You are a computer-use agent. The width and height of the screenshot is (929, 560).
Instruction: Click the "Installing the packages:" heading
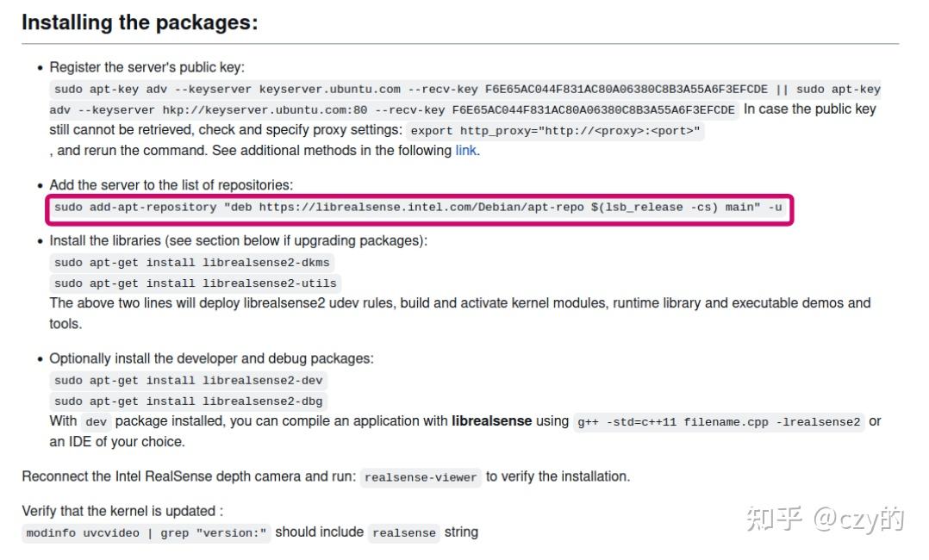coord(140,22)
